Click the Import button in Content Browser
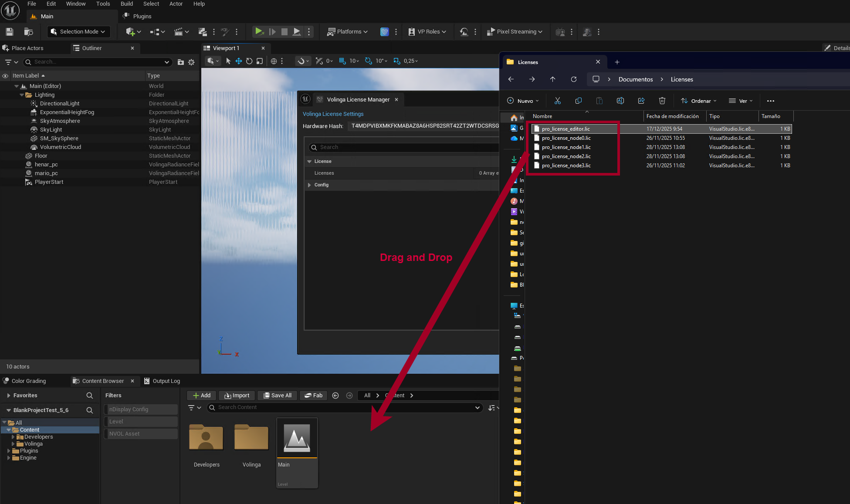850x504 pixels. (x=237, y=396)
